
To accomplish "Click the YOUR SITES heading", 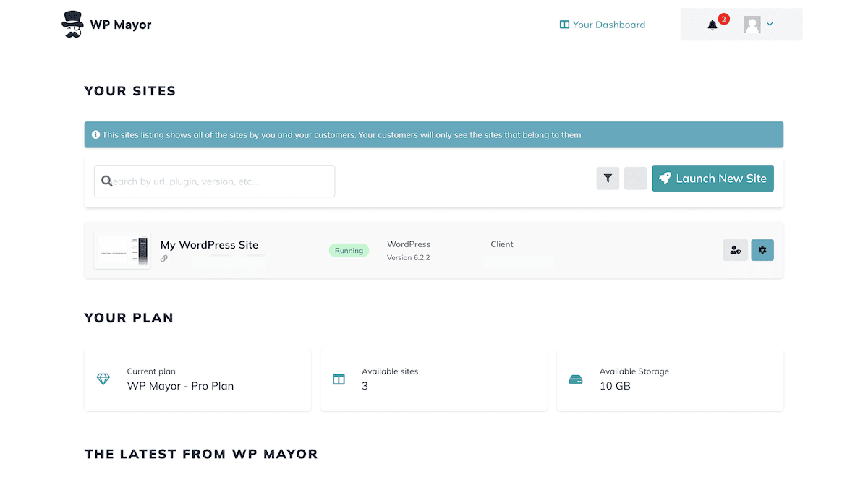I will pyautogui.click(x=130, y=91).
